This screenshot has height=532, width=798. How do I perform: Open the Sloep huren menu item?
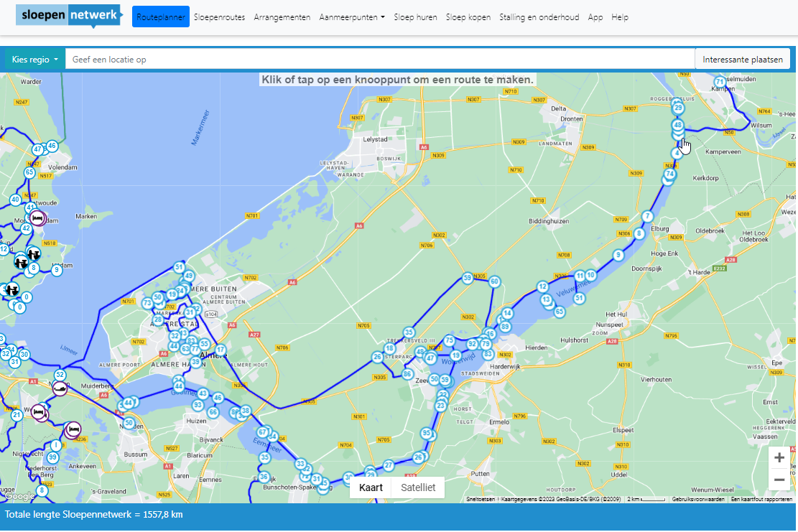[415, 17]
